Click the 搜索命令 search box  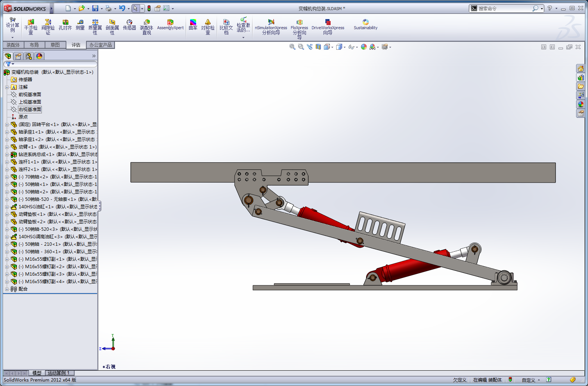(504, 8)
